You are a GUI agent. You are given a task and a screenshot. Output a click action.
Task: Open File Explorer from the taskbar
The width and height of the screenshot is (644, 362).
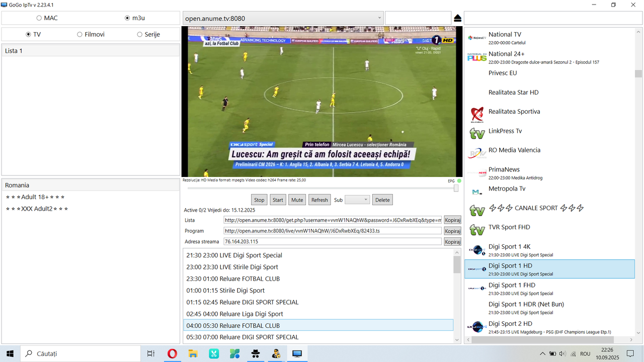pyautogui.click(x=193, y=353)
